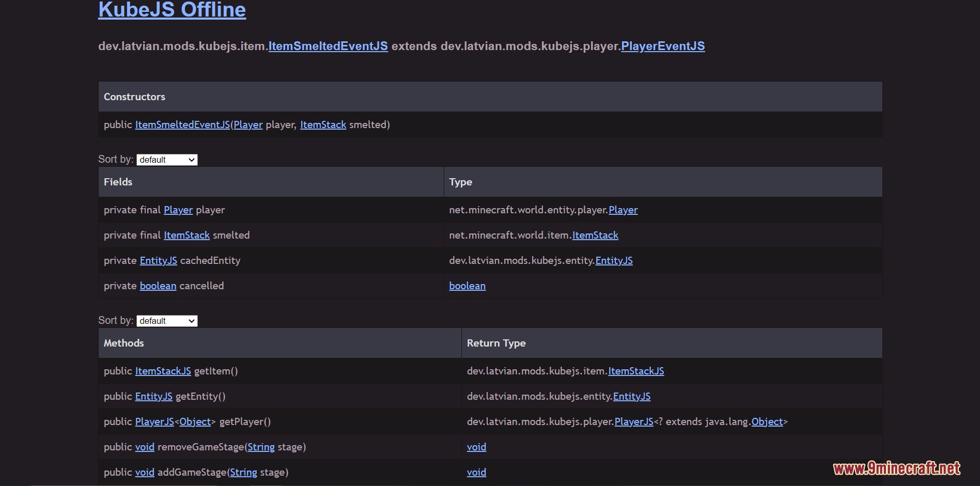Click void return type of removeGameStage row

[x=476, y=447]
